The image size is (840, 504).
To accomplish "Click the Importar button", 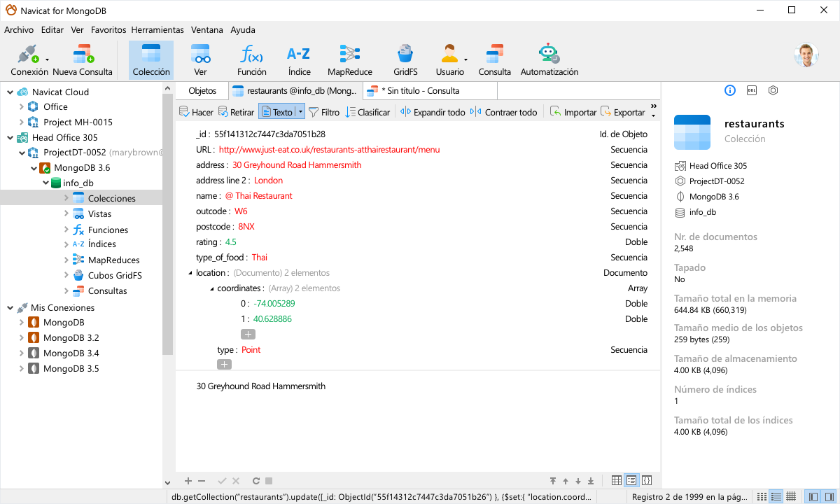I will [x=573, y=112].
